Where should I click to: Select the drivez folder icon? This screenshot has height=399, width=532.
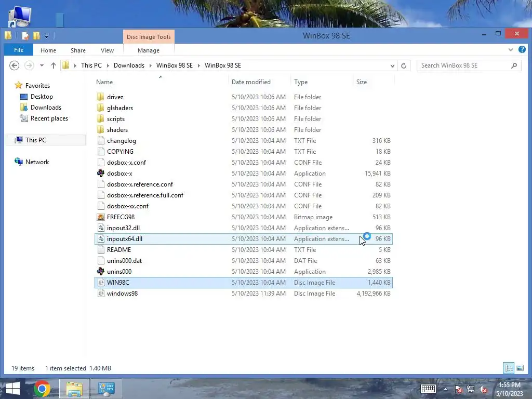[101, 97]
